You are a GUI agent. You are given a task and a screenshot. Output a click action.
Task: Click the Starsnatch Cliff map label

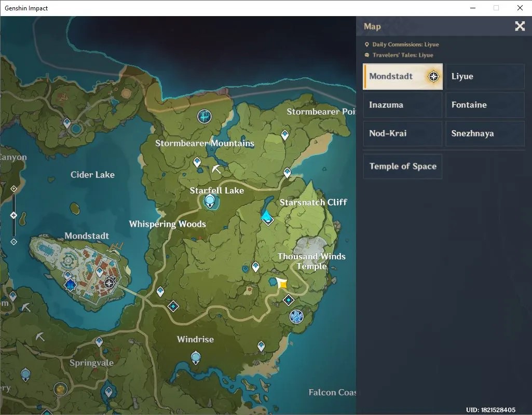tap(313, 202)
